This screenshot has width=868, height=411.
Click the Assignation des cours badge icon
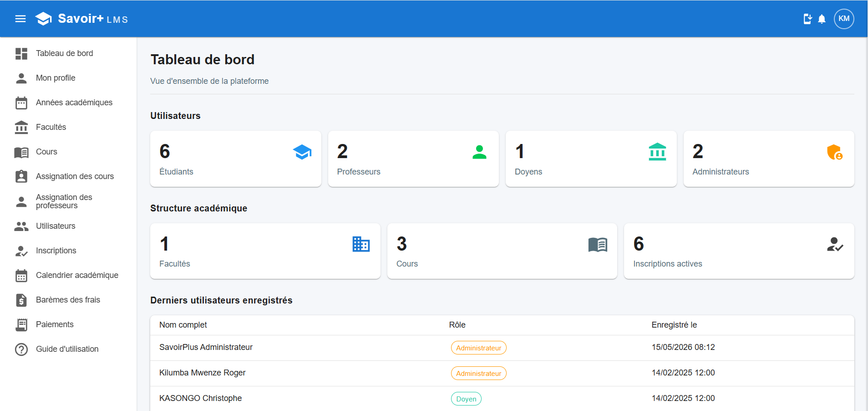(x=21, y=176)
